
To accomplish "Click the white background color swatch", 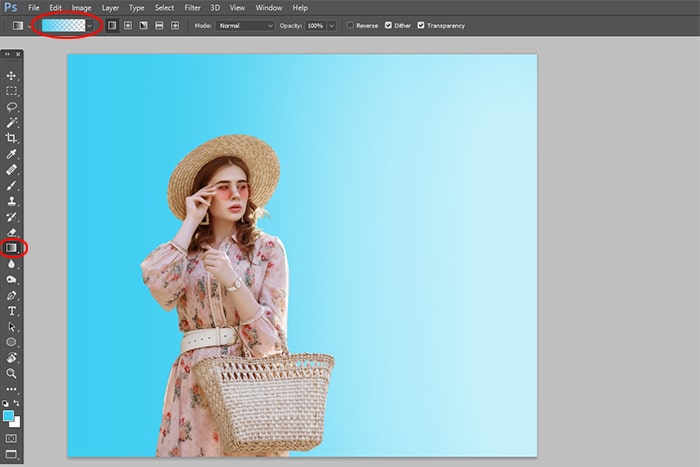I will 16,422.
